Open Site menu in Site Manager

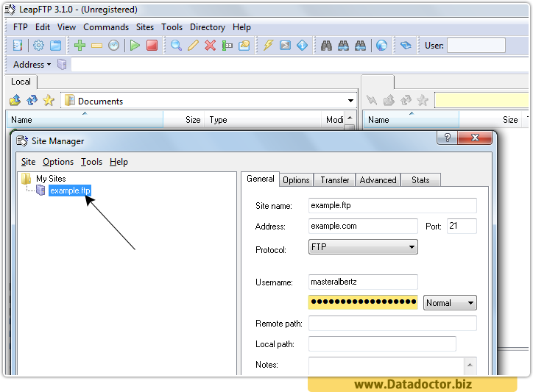pyautogui.click(x=28, y=162)
